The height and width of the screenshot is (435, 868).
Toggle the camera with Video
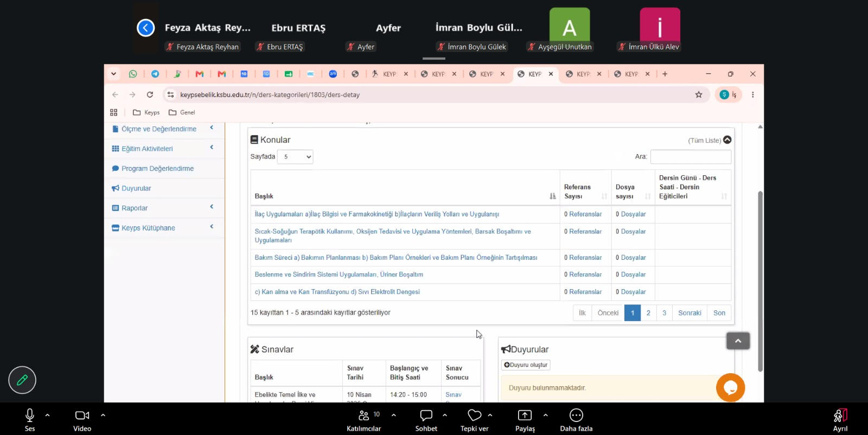[82, 420]
